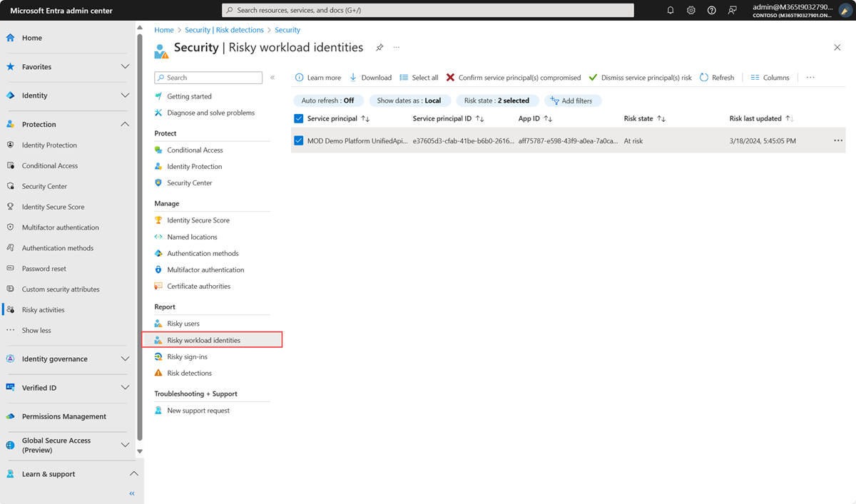Open Columns chooser in toolbar
Image resolution: width=856 pixels, height=504 pixels.
pos(770,78)
